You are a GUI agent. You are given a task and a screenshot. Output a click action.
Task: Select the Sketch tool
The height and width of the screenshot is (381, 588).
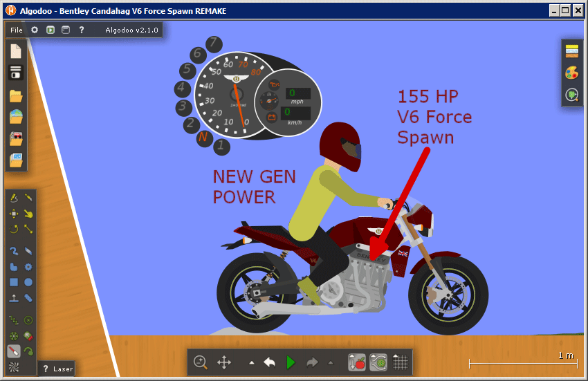point(14,198)
